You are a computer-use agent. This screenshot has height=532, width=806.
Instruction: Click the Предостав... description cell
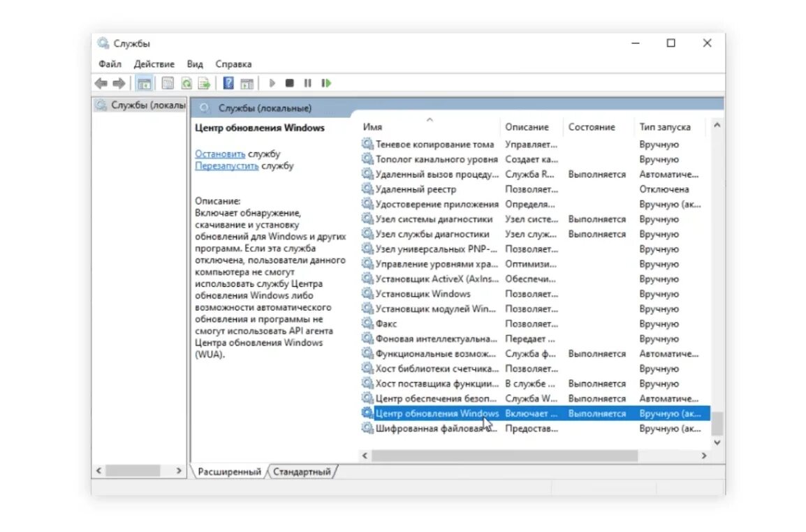(x=531, y=428)
